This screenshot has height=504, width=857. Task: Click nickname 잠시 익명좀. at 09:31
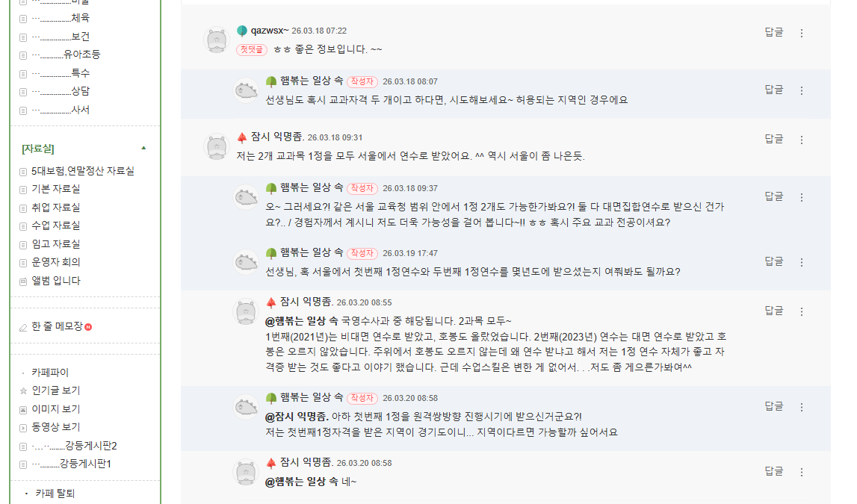point(276,137)
